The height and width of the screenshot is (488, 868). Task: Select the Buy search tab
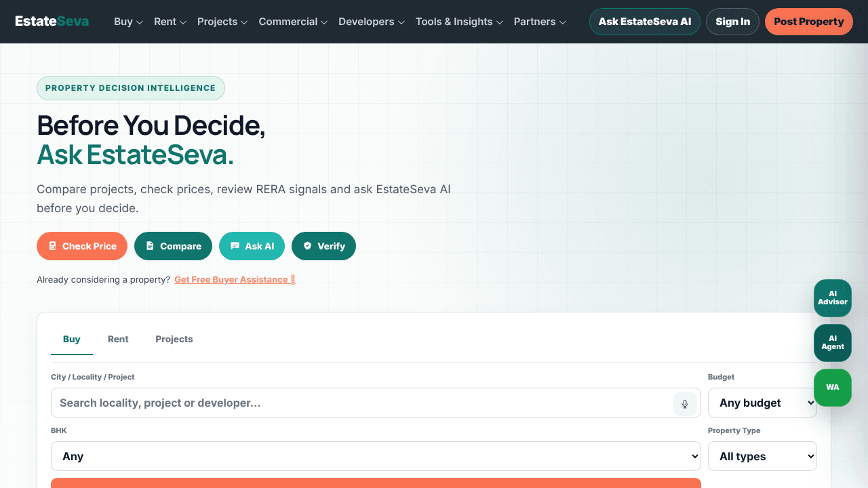[72, 340]
